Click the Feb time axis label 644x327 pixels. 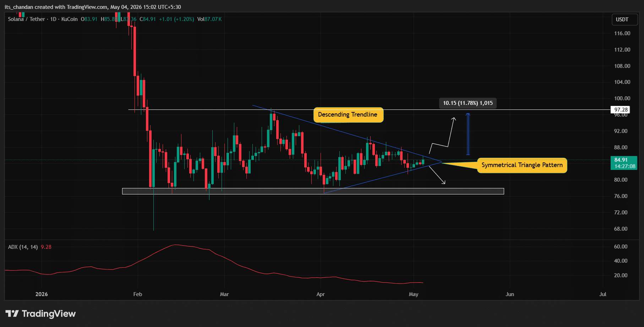click(x=138, y=294)
